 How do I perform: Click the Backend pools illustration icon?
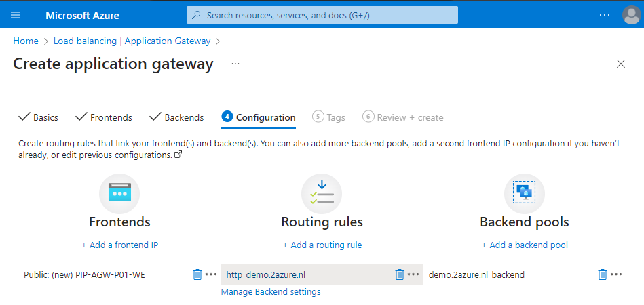(x=525, y=193)
